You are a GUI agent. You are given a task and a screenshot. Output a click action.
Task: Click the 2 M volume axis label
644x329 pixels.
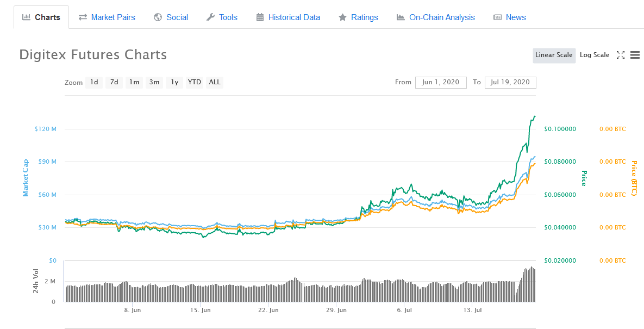49,281
